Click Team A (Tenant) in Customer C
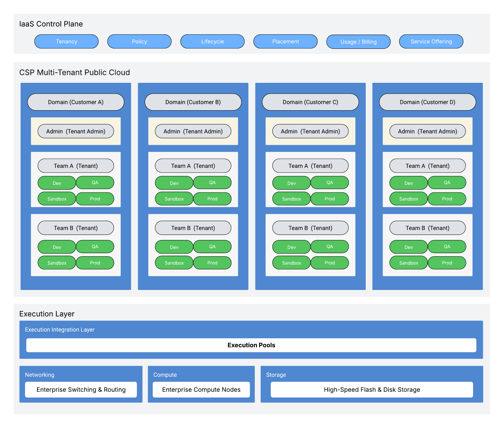Viewport: 504px width, 428px height. (x=311, y=166)
